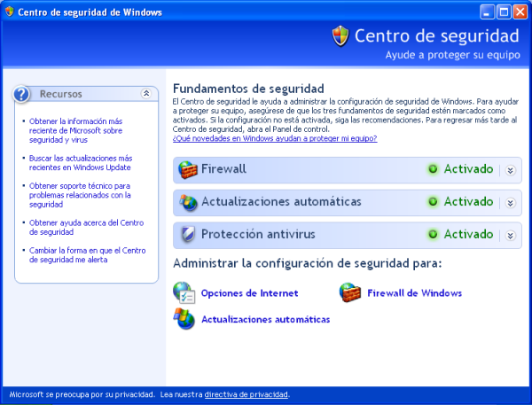Click the Recursos question mark icon

pyautogui.click(x=24, y=94)
